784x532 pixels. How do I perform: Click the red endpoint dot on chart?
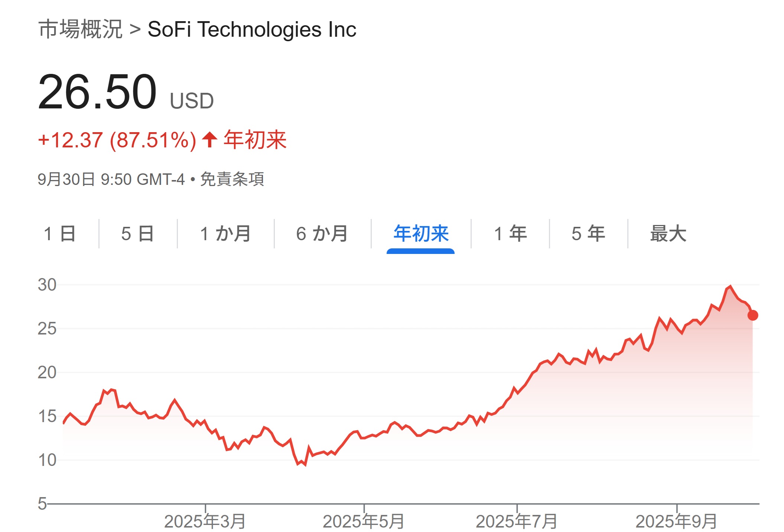tap(753, 315)
